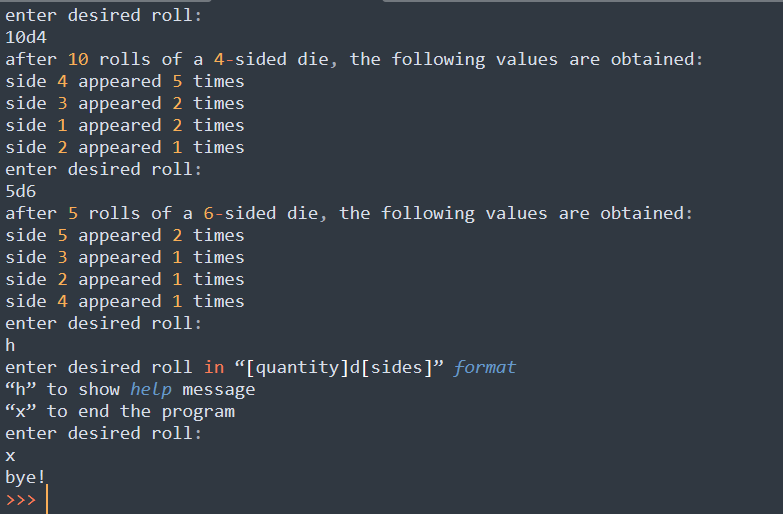
Task: Click the orange number 10 in "after 10 rolls"
Action: point(78,59)
